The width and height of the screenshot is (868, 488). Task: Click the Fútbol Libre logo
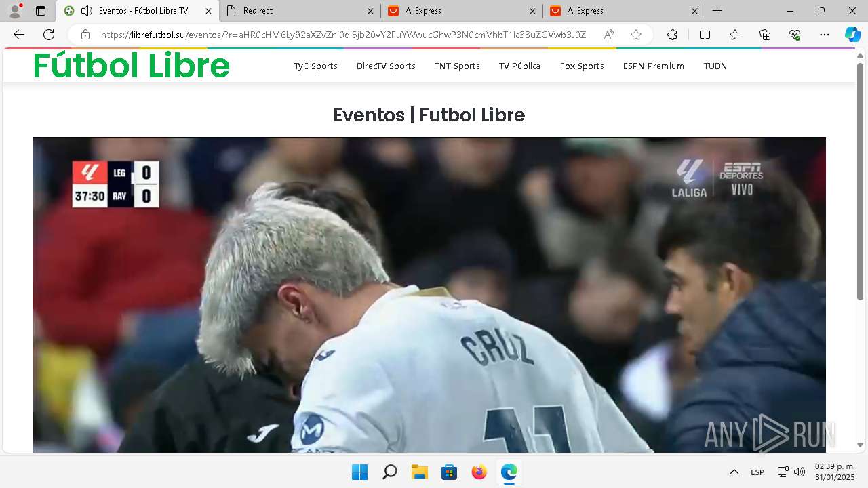click(x=132, y=65)
